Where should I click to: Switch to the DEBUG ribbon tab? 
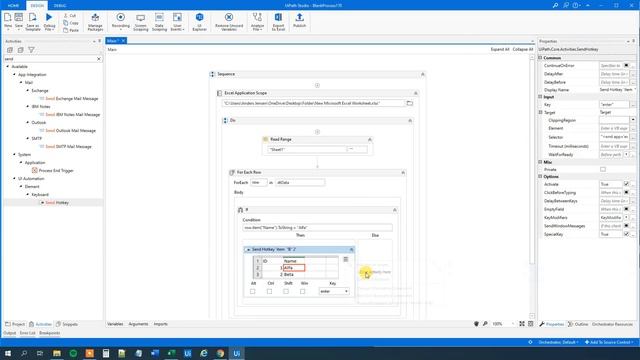tap(60, 6)
